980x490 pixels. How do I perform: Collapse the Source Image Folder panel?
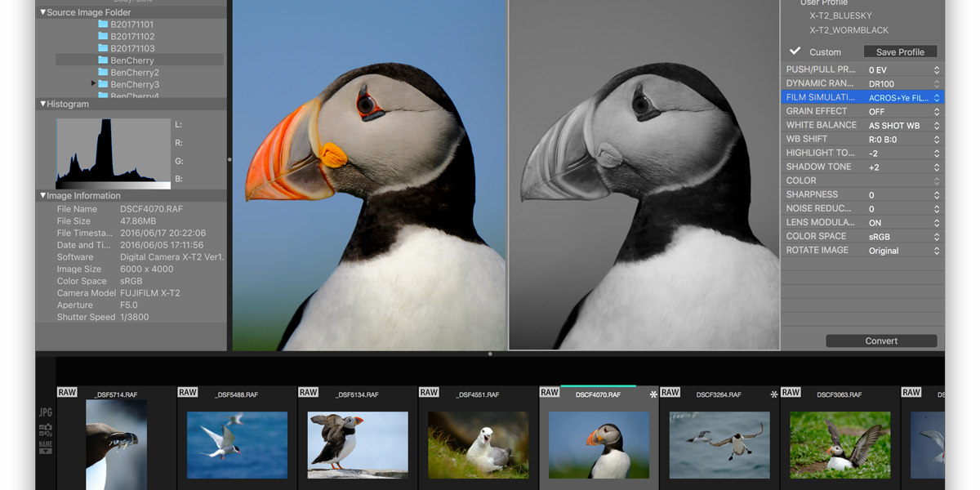43,13
